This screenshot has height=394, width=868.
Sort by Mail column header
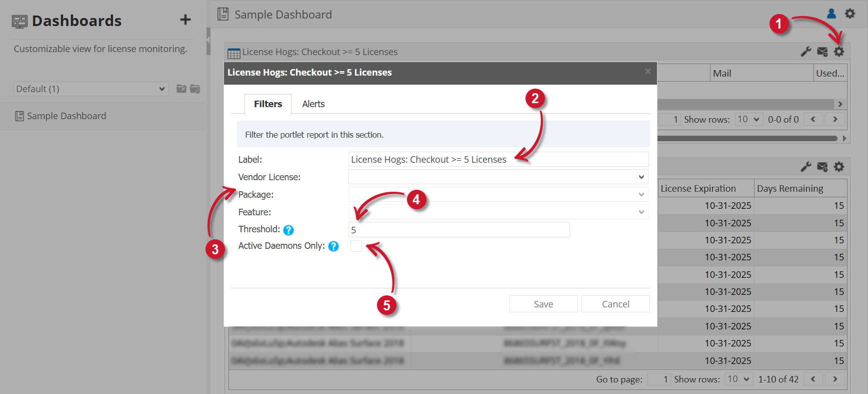pos(762,73)
